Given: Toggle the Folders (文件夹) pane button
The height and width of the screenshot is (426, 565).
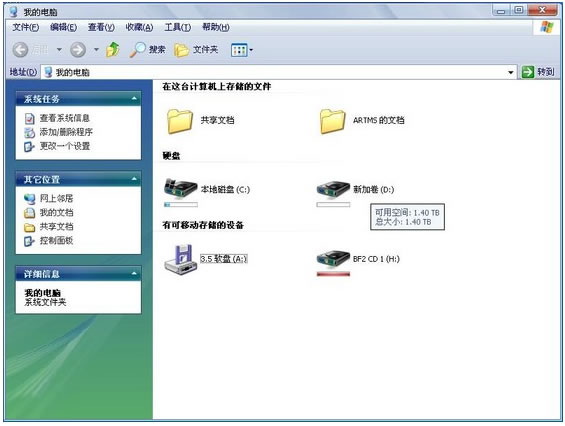Looking at the screenshot, I should click(196, 49).
